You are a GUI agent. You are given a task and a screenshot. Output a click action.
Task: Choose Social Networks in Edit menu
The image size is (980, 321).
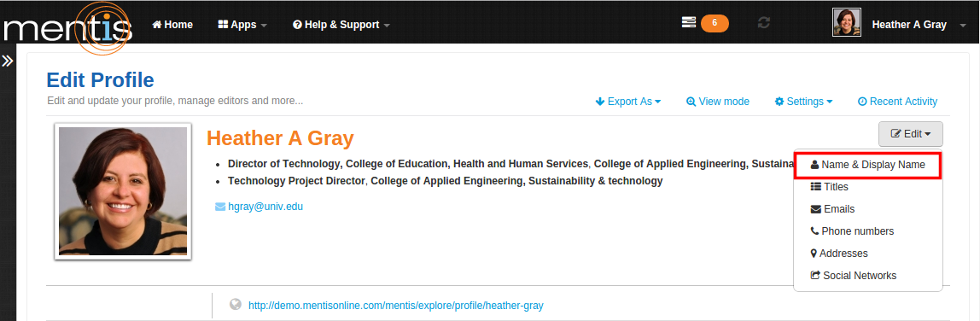pyautogui.click(x=867, y=276)
